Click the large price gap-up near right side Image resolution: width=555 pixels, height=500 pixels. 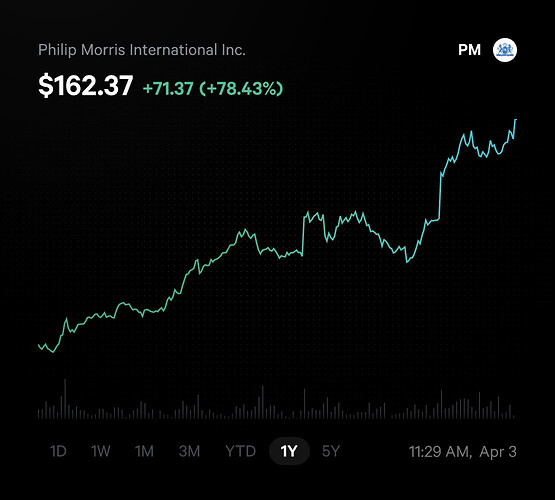coord(440,196)
